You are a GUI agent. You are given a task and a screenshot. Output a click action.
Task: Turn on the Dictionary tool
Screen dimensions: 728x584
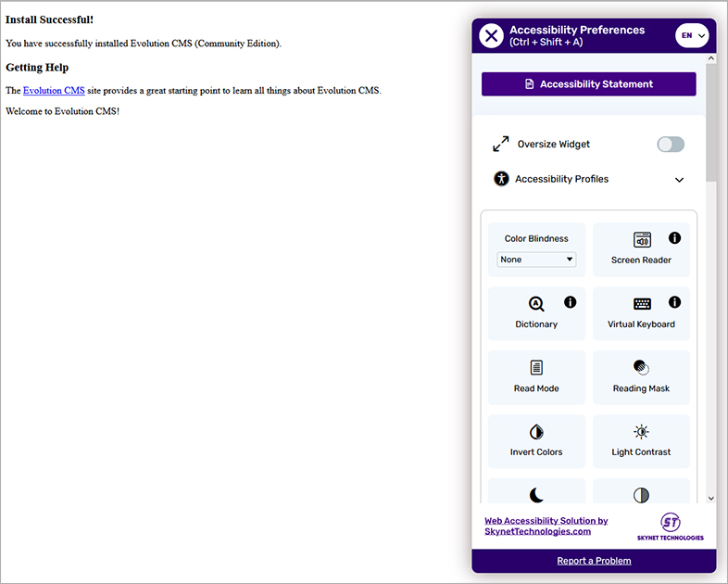click(x=536, y=314)
